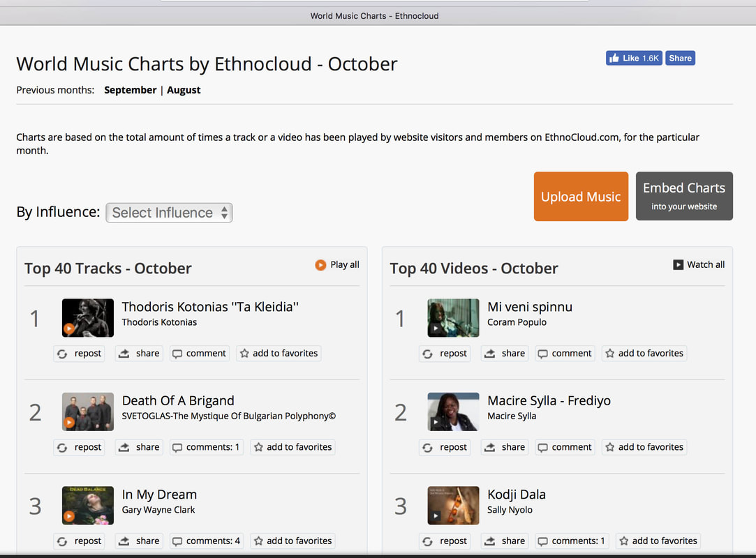Repost the Kodji Dala video
756x558 pixels.
click(x=445, y=541)
